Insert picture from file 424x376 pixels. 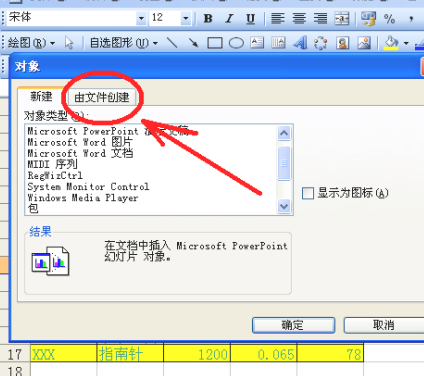pyautogui.click(x=364, y=43)
